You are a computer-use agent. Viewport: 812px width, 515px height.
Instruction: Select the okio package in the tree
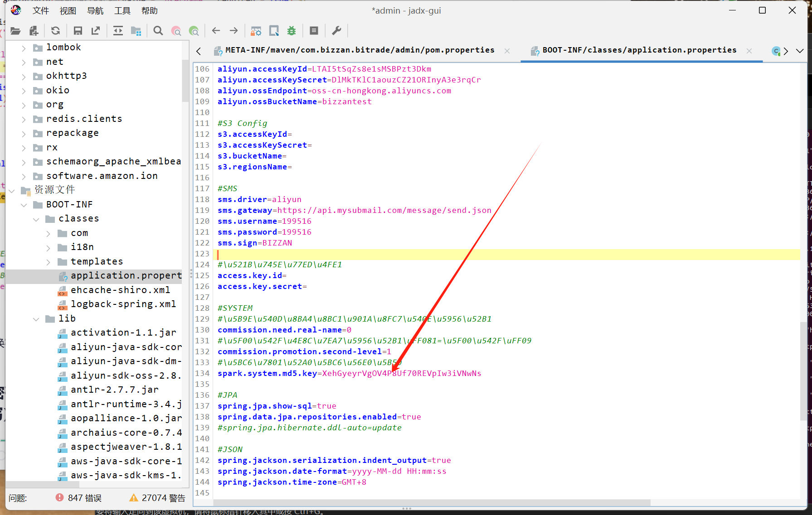pyautogui.click(x=51, y=91)
